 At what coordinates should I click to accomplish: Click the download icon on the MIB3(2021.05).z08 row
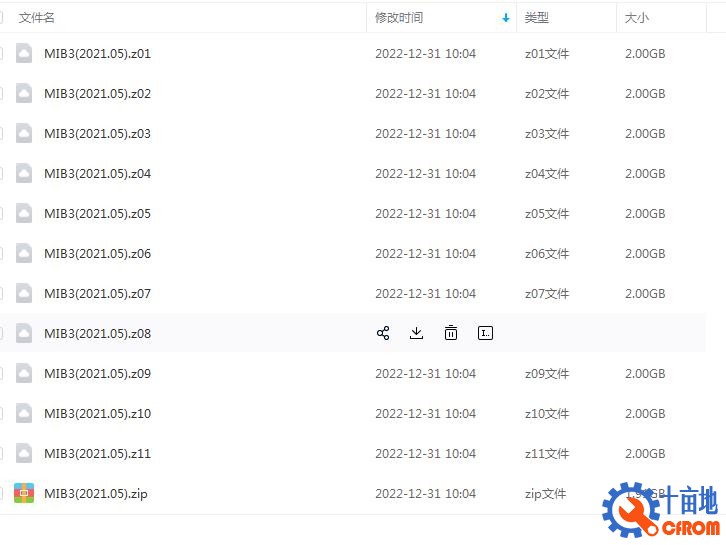tap(417, 333)
